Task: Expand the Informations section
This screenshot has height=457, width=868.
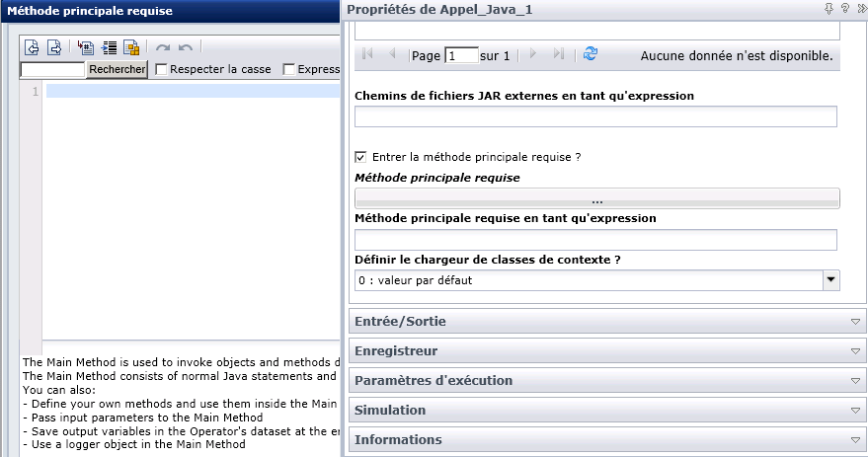Action: coord(607,439)
